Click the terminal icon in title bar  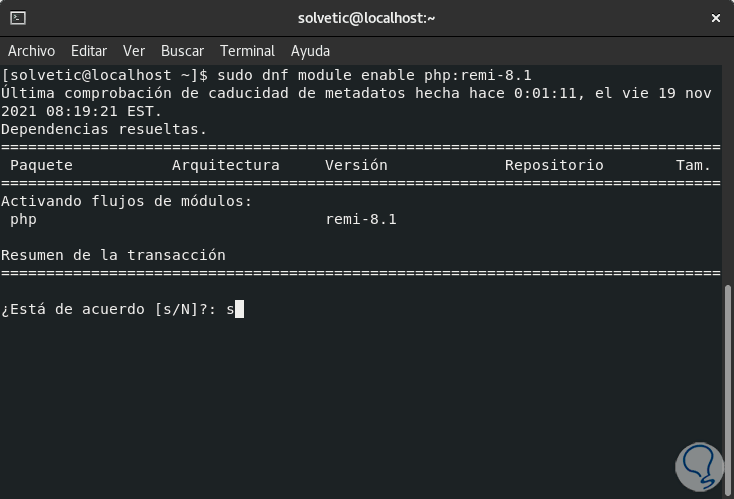[x=18, y=18]
